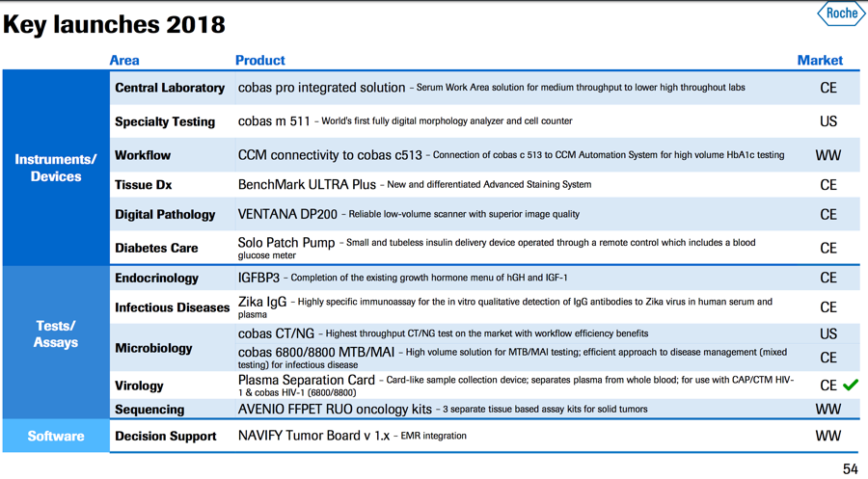Screen dimensions: 868x479
Task: Click WW market value for Sequencing row
Action: tap(828, 410)
